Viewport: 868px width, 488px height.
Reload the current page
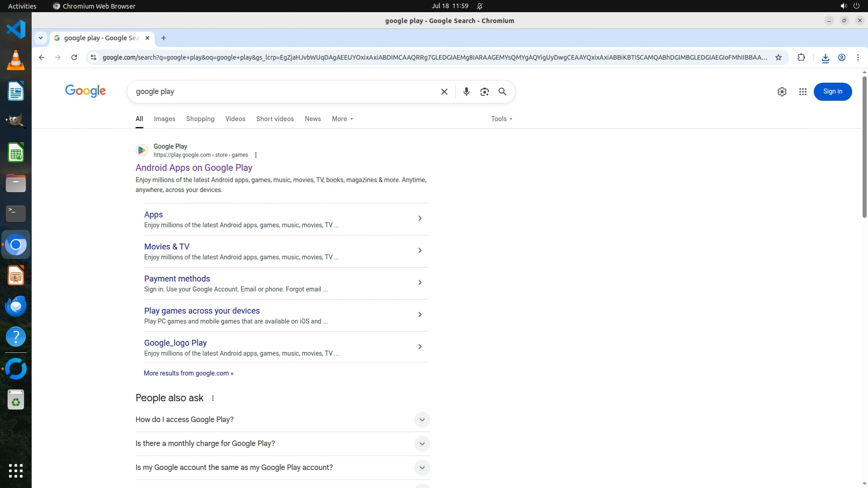74,57
